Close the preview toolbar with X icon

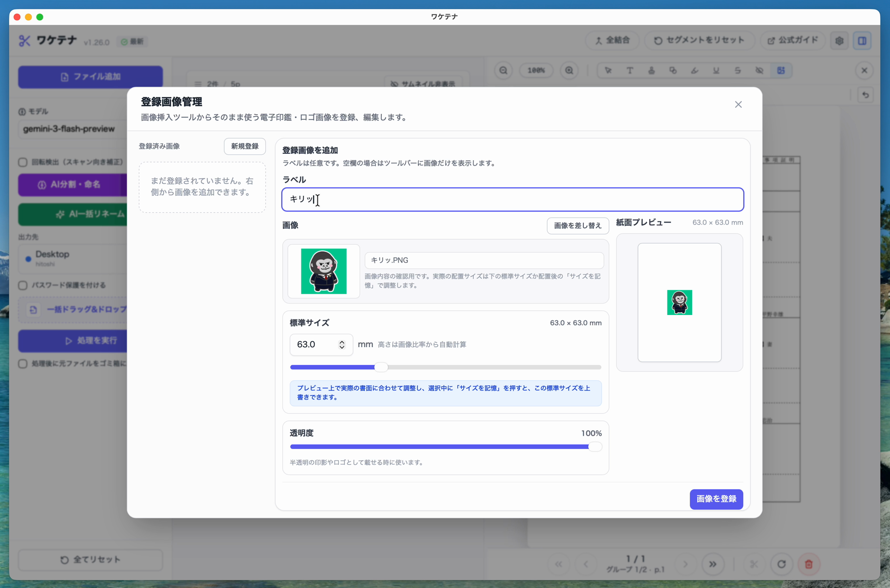[864, 70]
